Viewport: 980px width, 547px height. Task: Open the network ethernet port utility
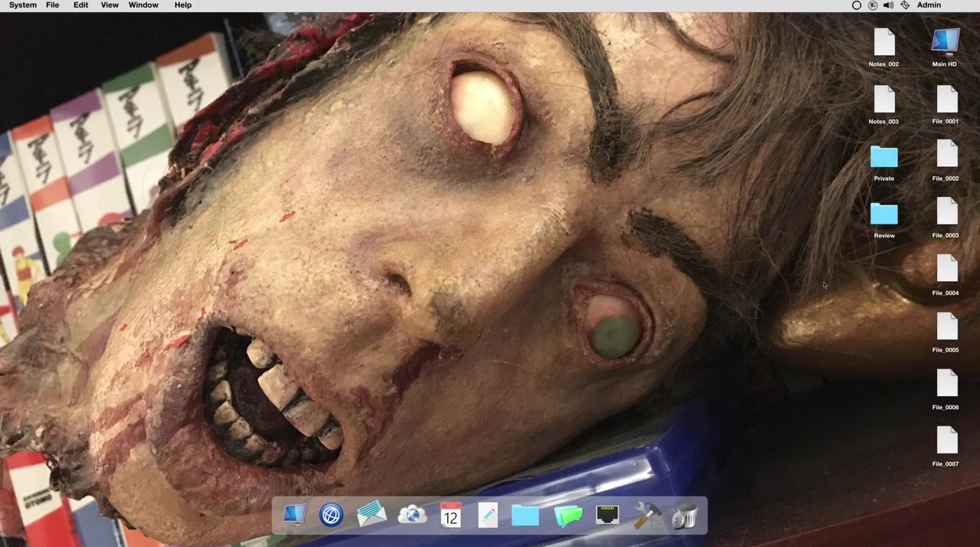pyautogui.click(x=607, y=516)
